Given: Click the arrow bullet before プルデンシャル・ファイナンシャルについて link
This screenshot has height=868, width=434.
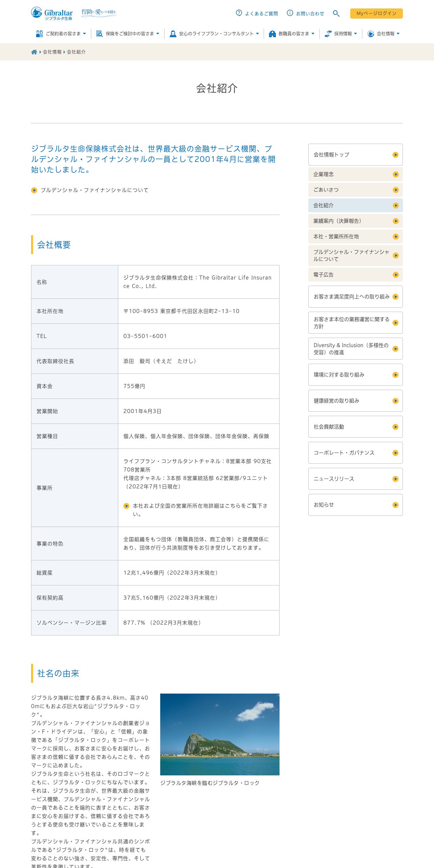Looking at the screenshot, I should 34,190.
